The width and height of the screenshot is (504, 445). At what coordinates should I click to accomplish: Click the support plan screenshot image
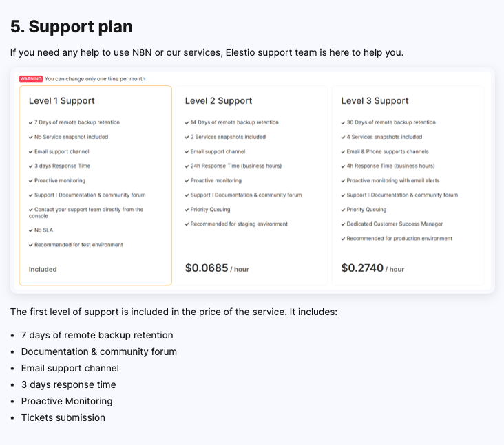click(253, 180)
